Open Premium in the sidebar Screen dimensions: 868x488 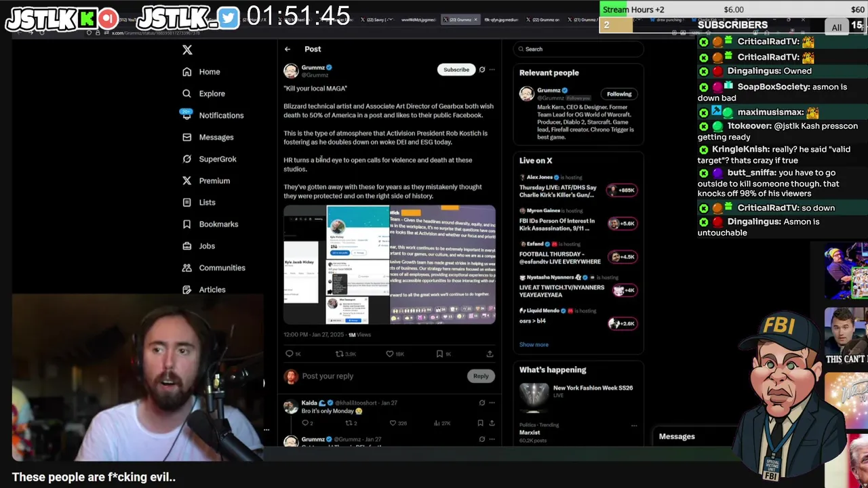tap(205, 181)
